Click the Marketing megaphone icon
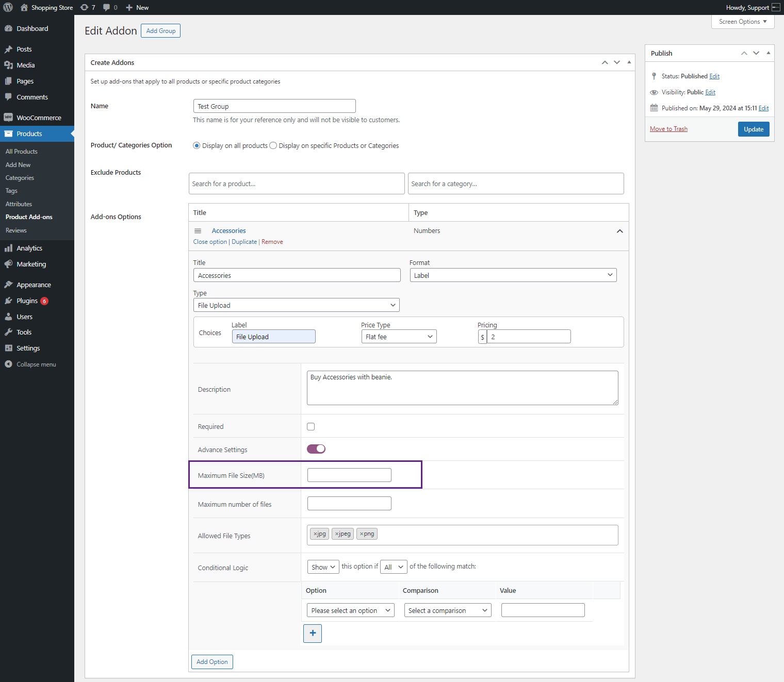Image resolution: width=784 pixels, height=682 pixels. click(x=8, y=264)
